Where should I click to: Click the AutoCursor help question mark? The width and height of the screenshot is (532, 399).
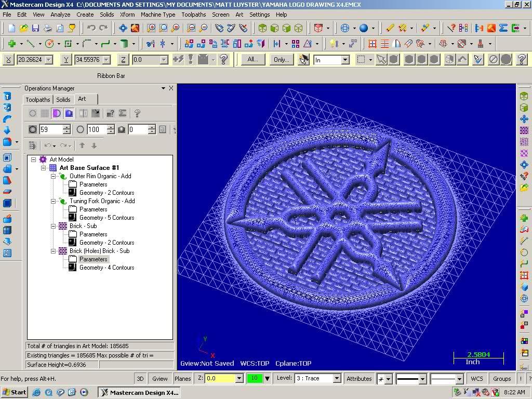(x=223, y=60)
